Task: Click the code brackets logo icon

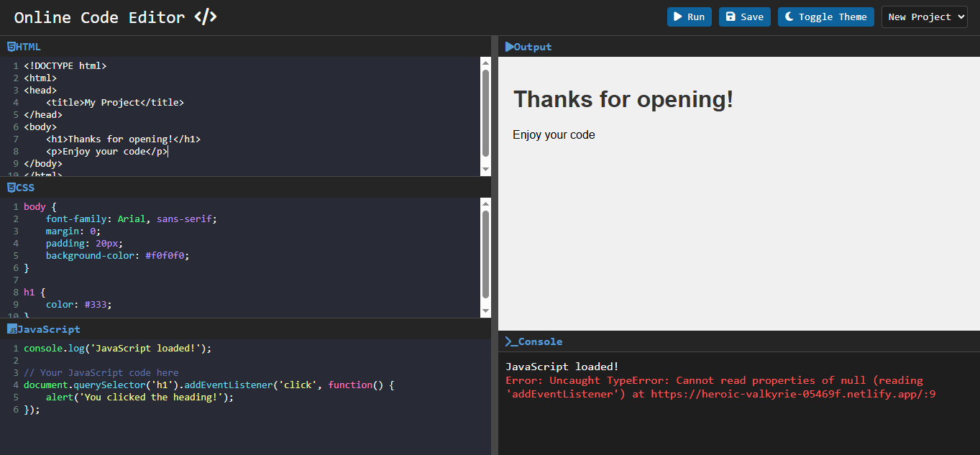Action: [x=206, y=17]
